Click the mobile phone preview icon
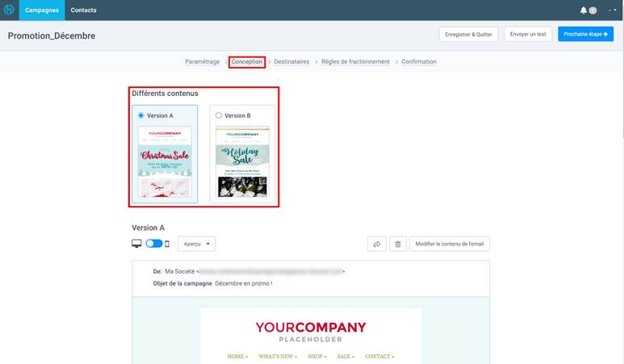The width and height of the screenshot is (624, 364). tap(167, 244)
